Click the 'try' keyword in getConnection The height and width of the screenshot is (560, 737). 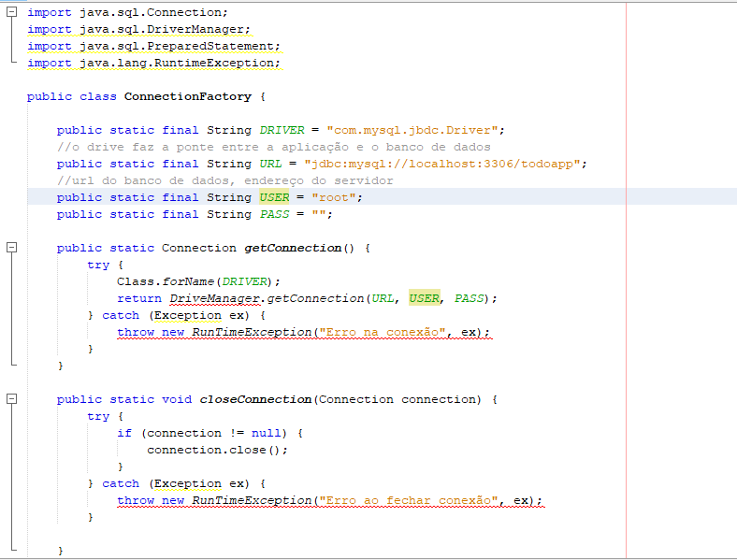point(98,265)
